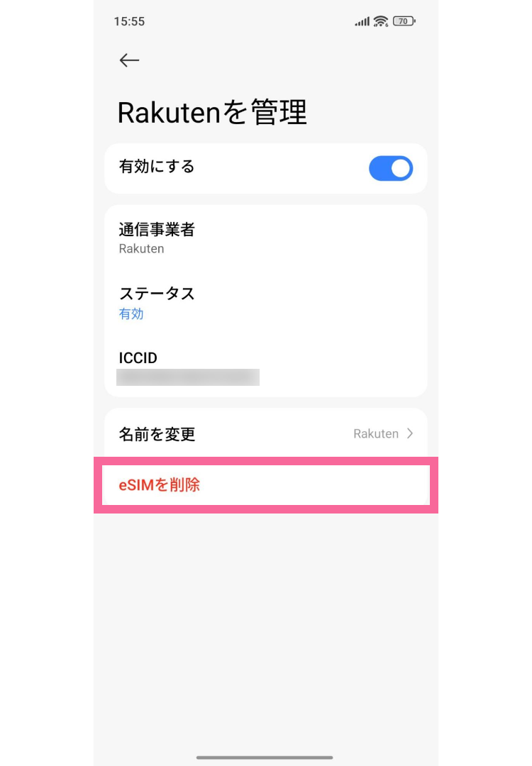Tap the 通信事業者 carrier label
The image size is (532, 766).
157,230
